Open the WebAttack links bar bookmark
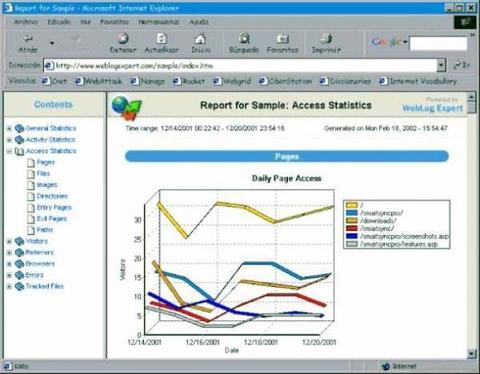 (x=99, y=81)
